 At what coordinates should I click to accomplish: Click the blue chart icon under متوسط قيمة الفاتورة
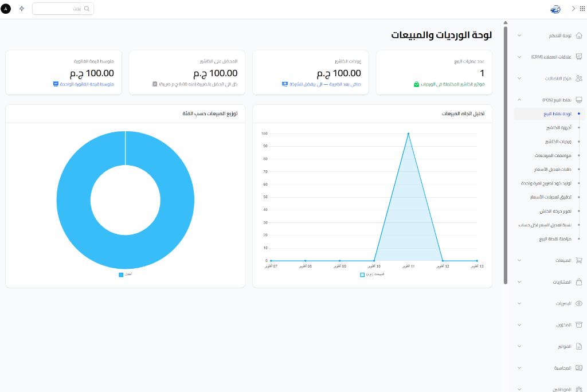click(56, 84)
